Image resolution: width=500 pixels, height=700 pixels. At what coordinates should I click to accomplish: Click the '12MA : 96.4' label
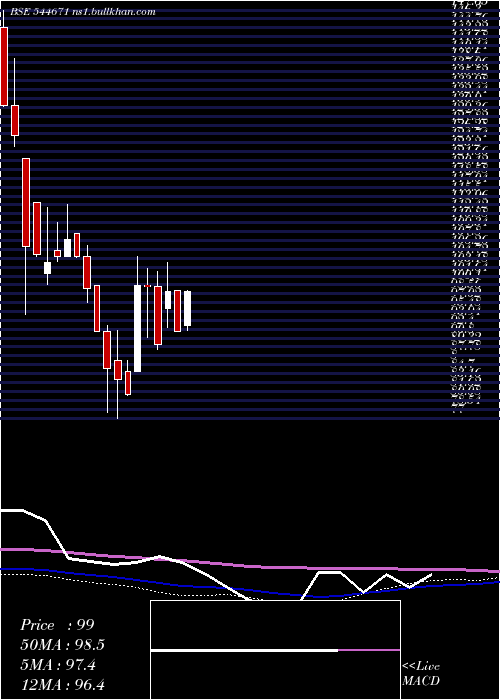pos(62,685)
